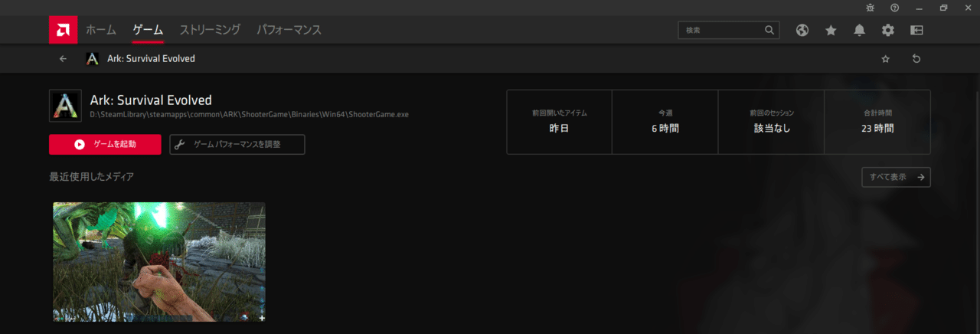Click the 最近使用したメディア heading
The width and height of the screenshot is (980, 334).
pyautogui.click(x=91, y=177)
